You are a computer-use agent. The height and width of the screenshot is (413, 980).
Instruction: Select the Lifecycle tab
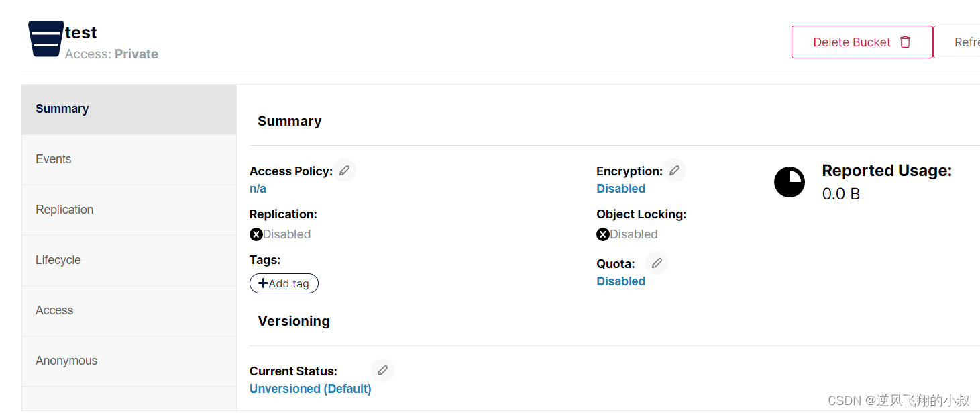[129, 261]
